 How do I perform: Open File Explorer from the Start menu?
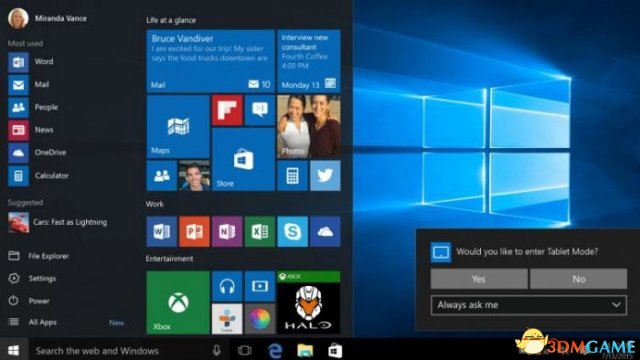[x=39, y=256]
